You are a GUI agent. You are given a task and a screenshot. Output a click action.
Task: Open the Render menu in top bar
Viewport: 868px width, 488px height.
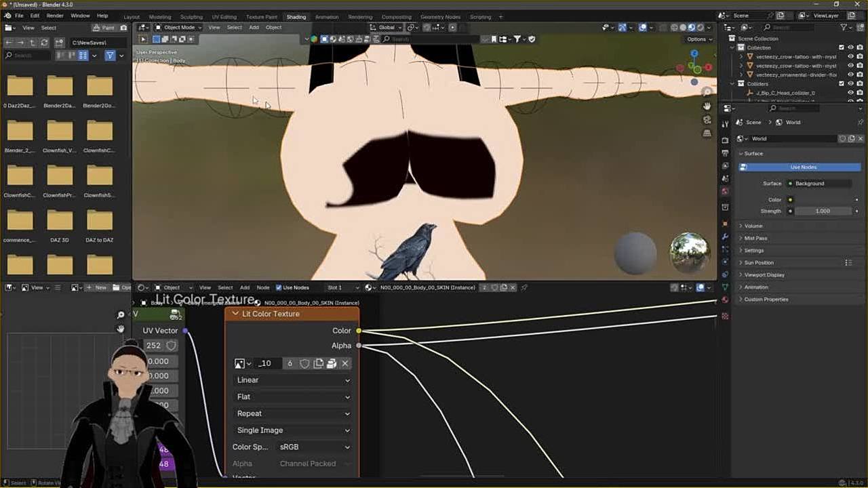click(55, 16)
